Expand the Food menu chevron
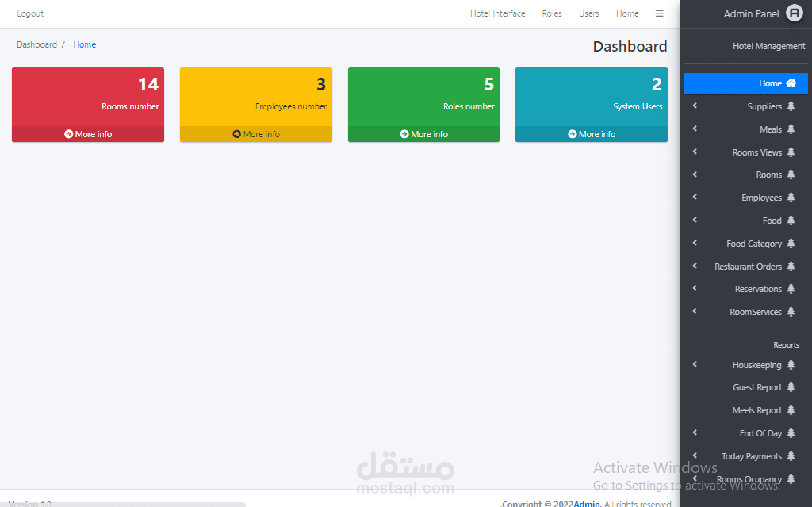 [695, 220]
